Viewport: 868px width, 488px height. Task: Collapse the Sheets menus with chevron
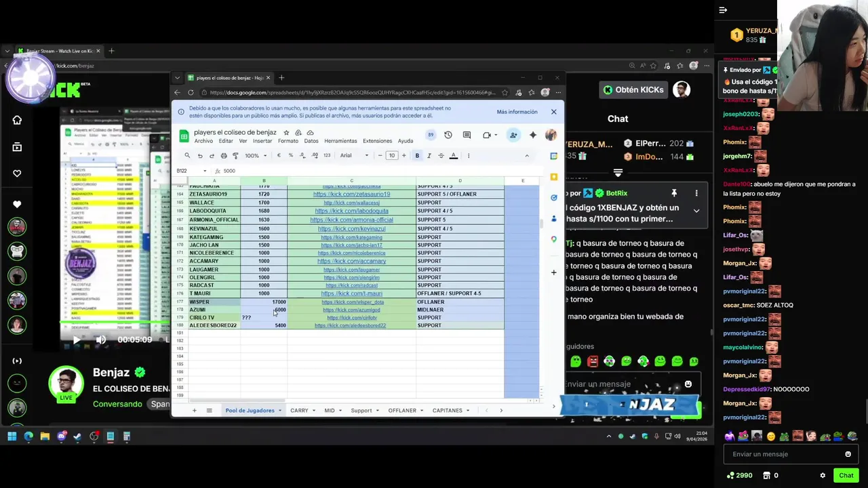pyautogui.click(x=527, y=156)
